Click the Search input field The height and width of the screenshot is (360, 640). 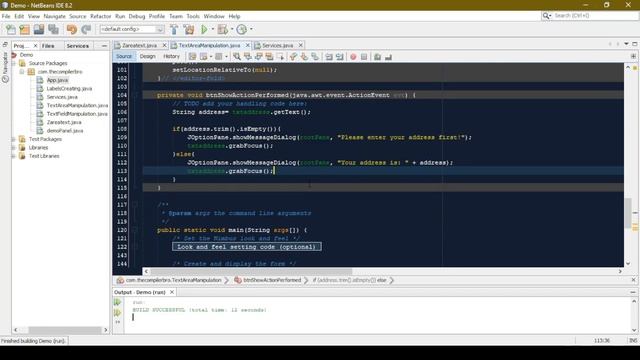pos(595,16)
